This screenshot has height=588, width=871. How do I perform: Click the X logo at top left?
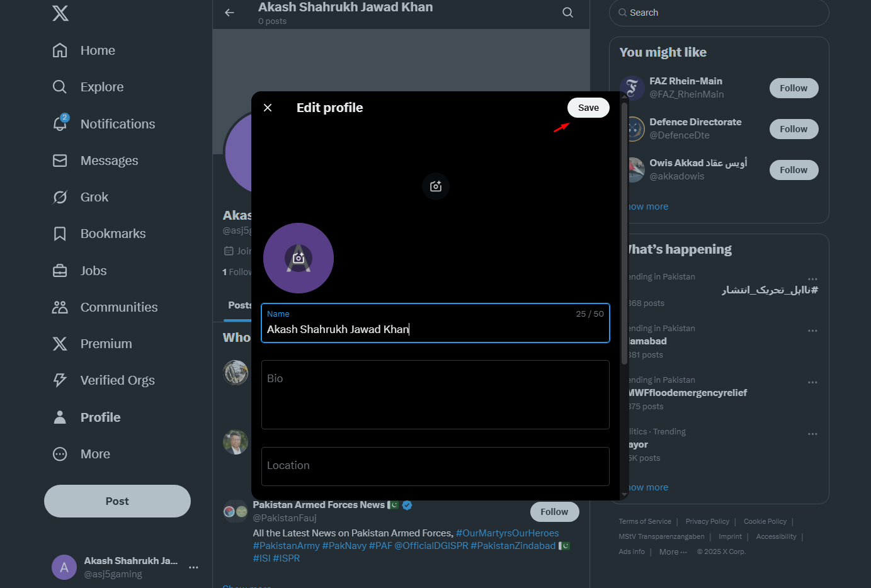(x=60, y=13)
